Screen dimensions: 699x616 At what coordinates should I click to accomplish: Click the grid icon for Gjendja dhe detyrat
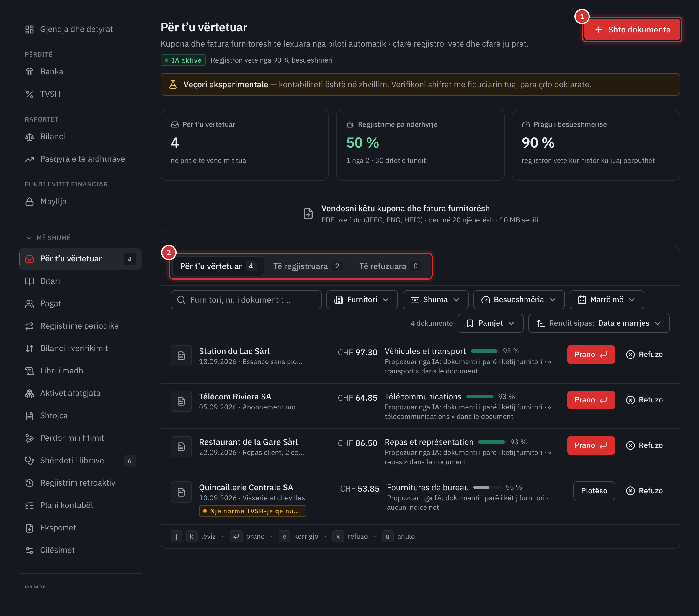[30, 30]
